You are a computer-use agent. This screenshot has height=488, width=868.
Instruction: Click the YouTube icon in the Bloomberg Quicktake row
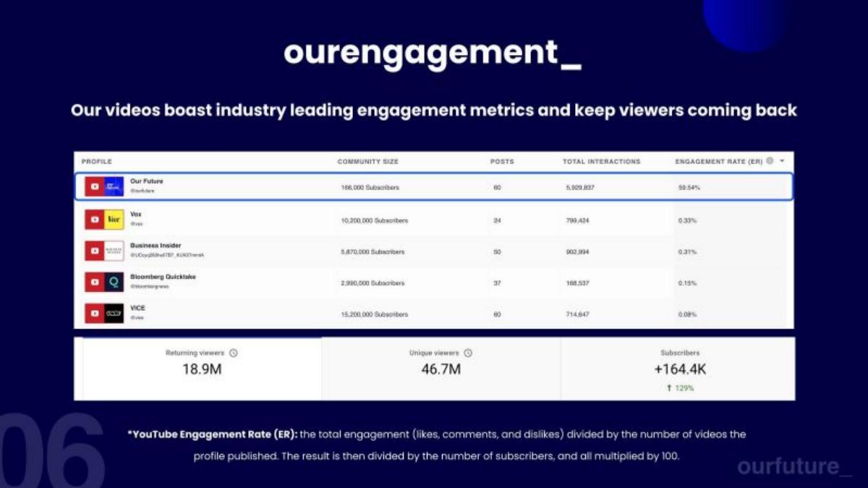click(95, 282)
